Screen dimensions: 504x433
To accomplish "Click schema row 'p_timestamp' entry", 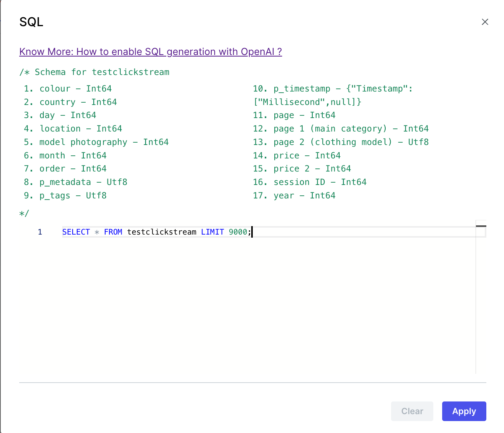I will pyautogui.click(x=333, y=95).
